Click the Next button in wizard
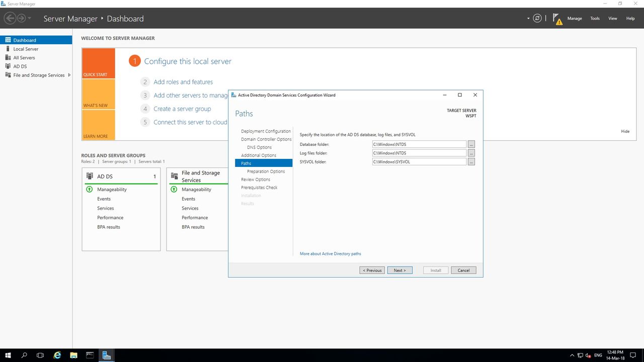Viewport: 644px width, 362px height. click(400, 270)
